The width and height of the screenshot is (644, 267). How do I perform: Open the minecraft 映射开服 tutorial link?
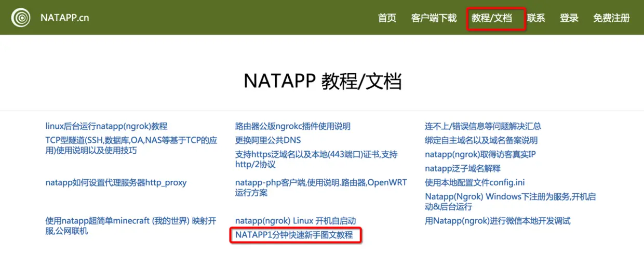(x=131, y=226)
